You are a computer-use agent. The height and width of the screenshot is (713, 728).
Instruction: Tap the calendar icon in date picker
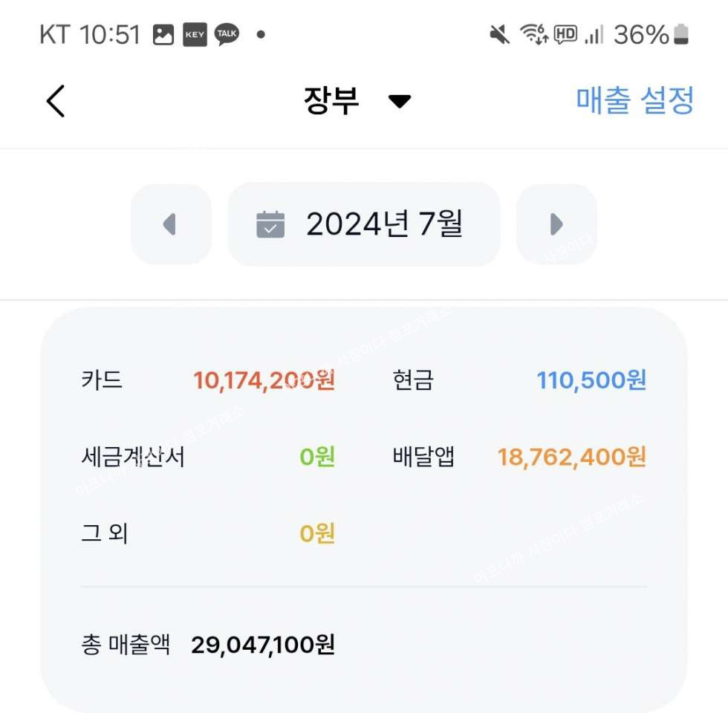[x=270, y=224]
